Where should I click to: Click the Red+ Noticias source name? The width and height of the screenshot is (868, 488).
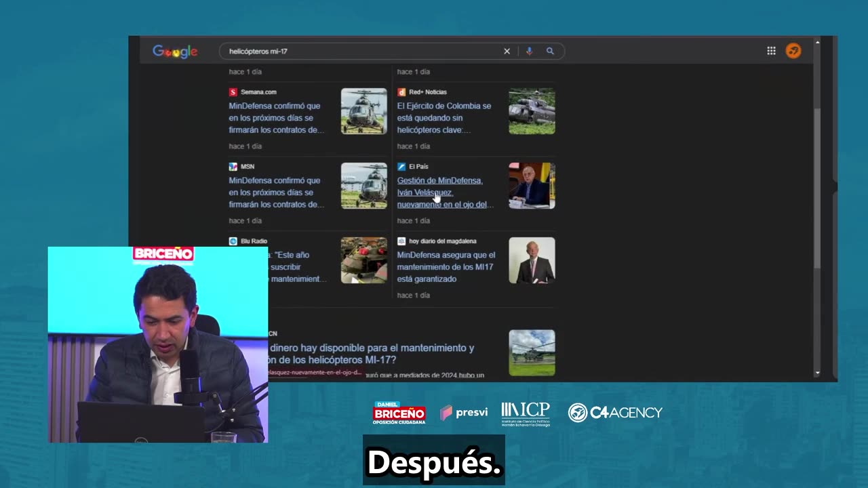[428, 92]
